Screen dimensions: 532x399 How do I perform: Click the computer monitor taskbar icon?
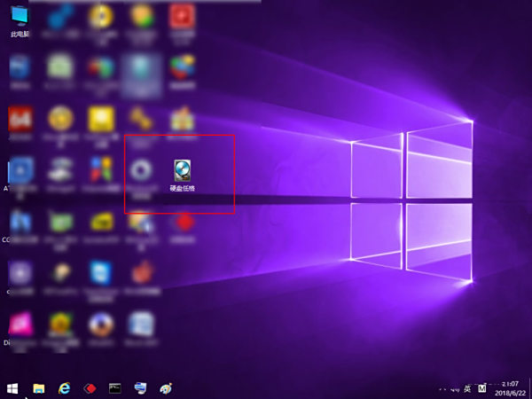coord(140,388)
